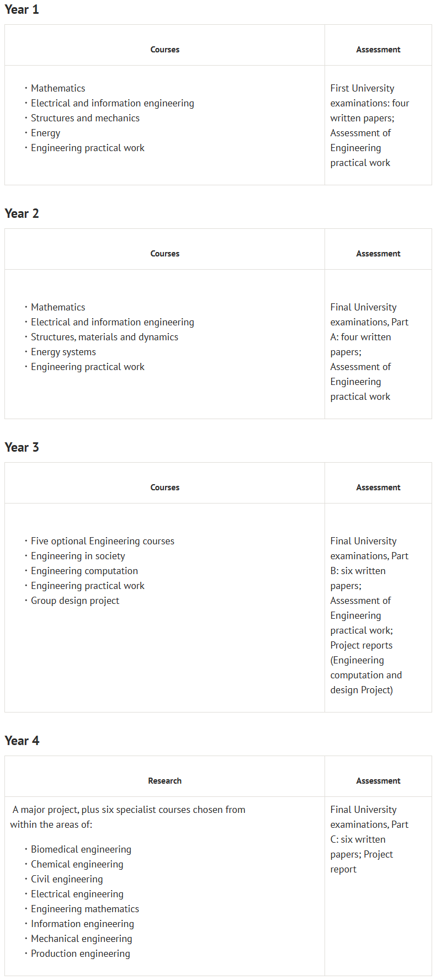Select "Biomedical engineering" in Year 4 list
The width and height of the screenshot is (436, 980).
pyautogui.click(x=81, y=849)
